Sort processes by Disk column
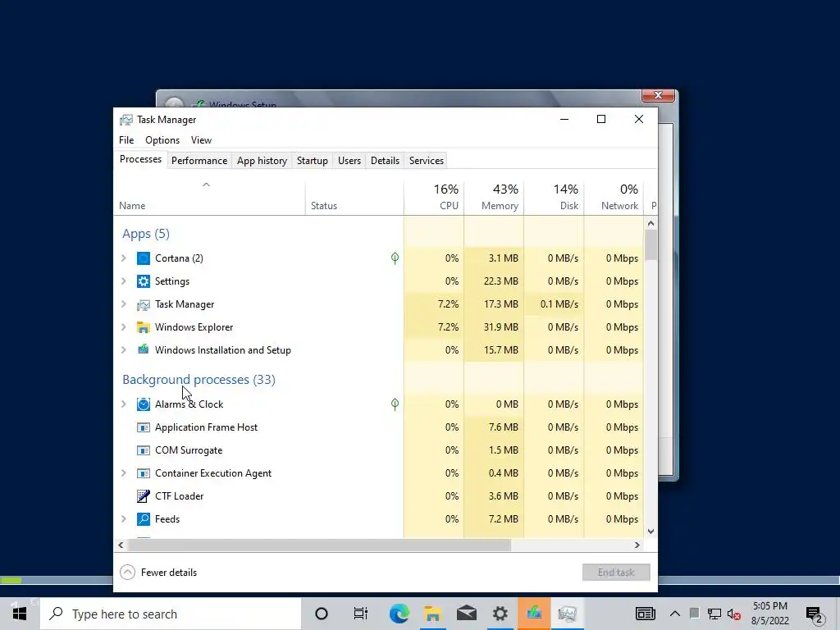Image resolution: width=840 pixels, height=630 pixels. tap(554, 197)
